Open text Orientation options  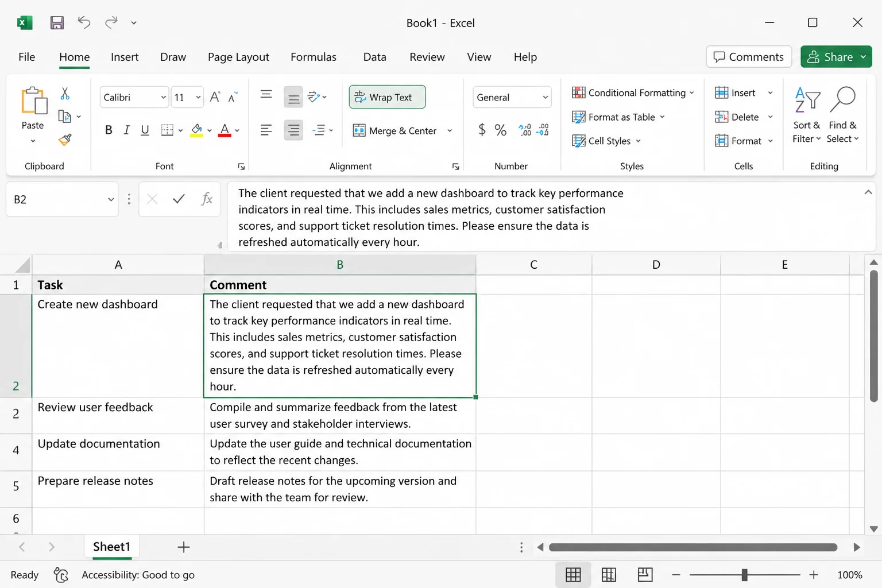pyautogui.click(x=317, y=97)
